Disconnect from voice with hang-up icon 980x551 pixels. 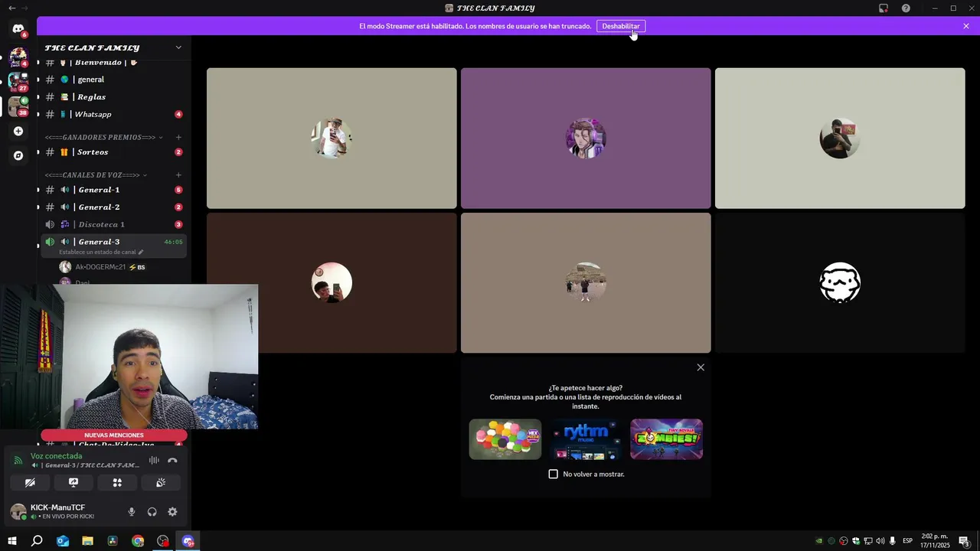172,460
